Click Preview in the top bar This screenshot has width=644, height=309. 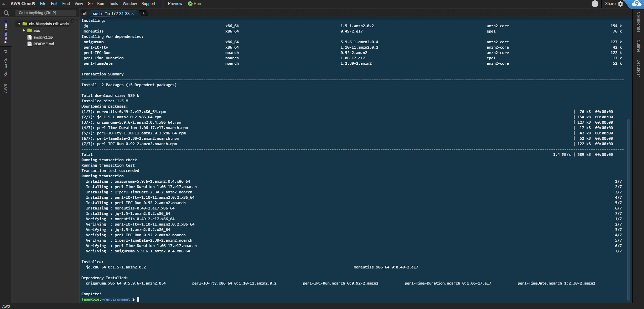[x=175, y=4]
